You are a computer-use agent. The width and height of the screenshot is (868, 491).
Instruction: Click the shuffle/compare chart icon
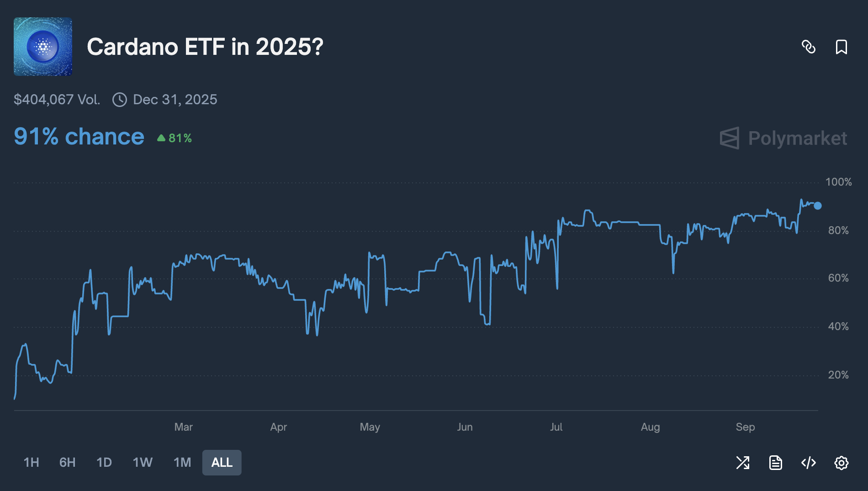tap(743, 463)
